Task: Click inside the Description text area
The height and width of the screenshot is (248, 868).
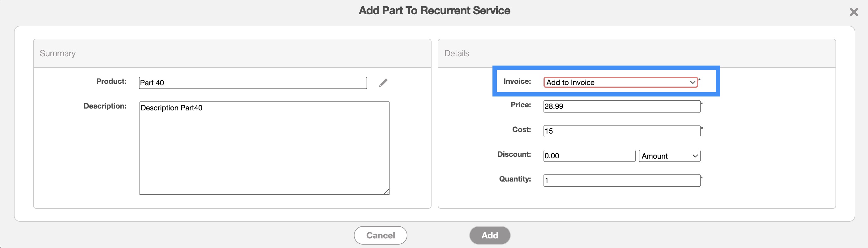Action: point(264,148)
